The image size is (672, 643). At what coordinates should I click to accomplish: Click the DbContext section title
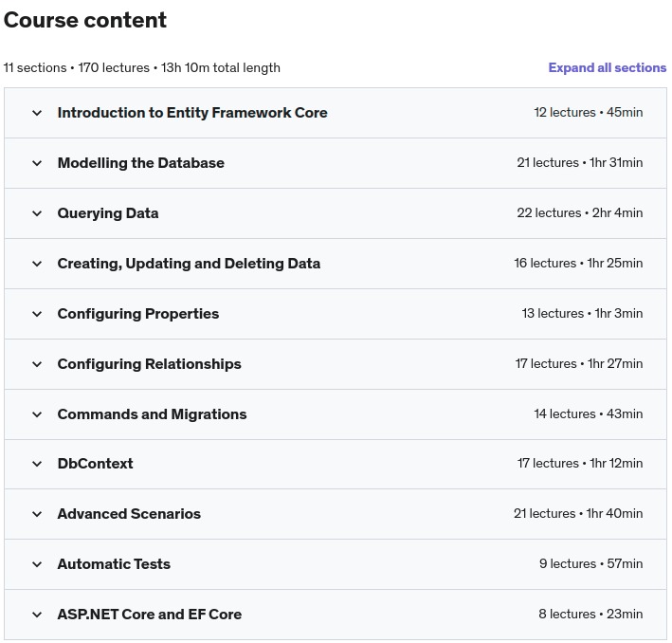click(95, 464)
